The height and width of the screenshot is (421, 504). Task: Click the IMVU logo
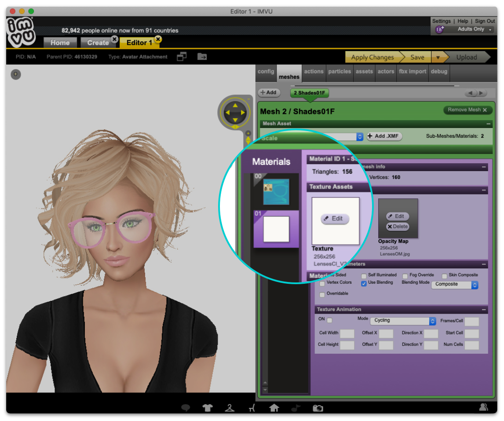[21, 32]
